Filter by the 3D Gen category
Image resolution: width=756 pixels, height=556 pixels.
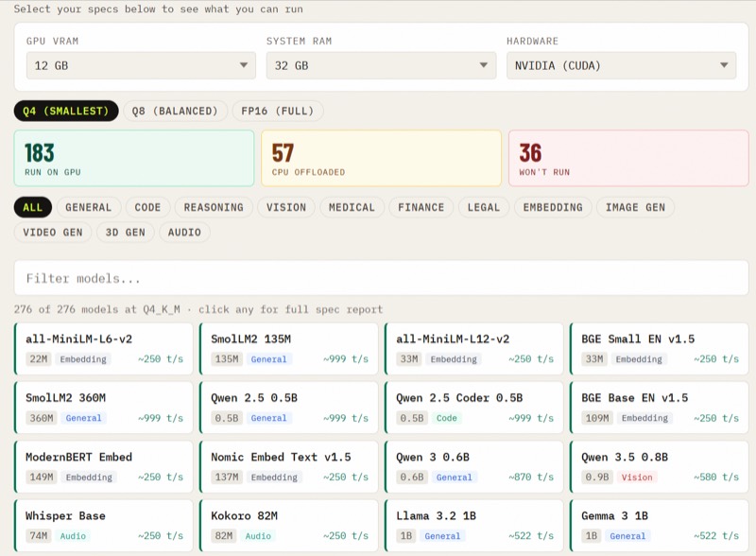coord(126,233)
